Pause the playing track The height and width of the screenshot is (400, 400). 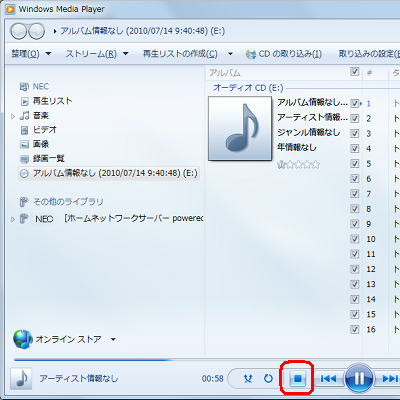(359, 378)
